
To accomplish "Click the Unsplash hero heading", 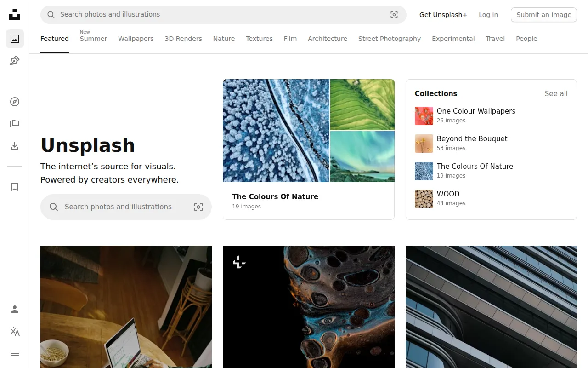I will (x=88, y=145).
